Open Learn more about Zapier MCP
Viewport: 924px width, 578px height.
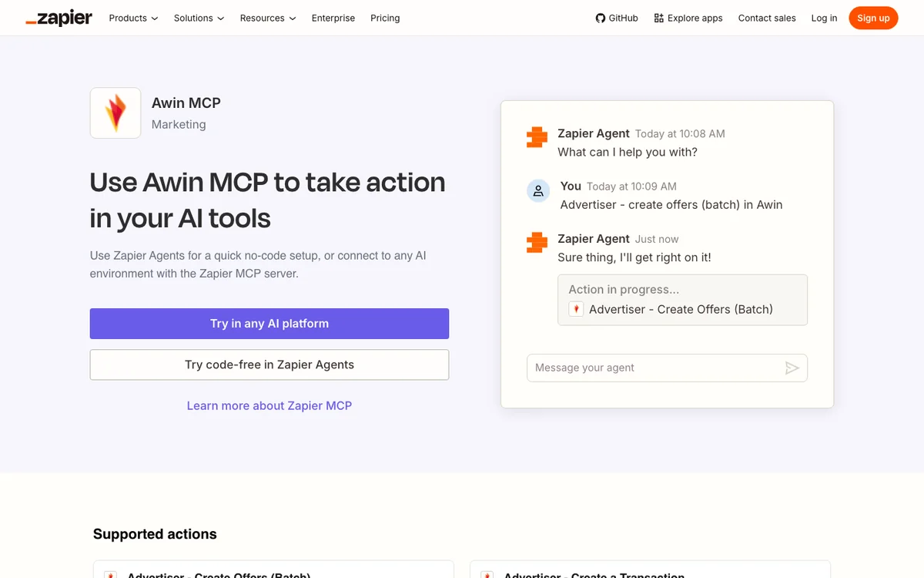pos(269,405)
